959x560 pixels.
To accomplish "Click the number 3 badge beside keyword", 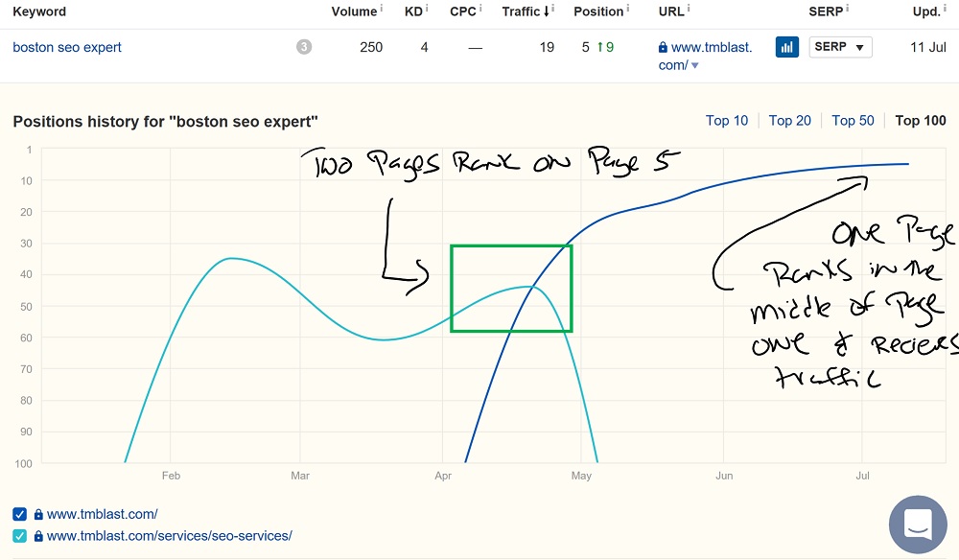I will pyautogui.click(x=304, y=47).
